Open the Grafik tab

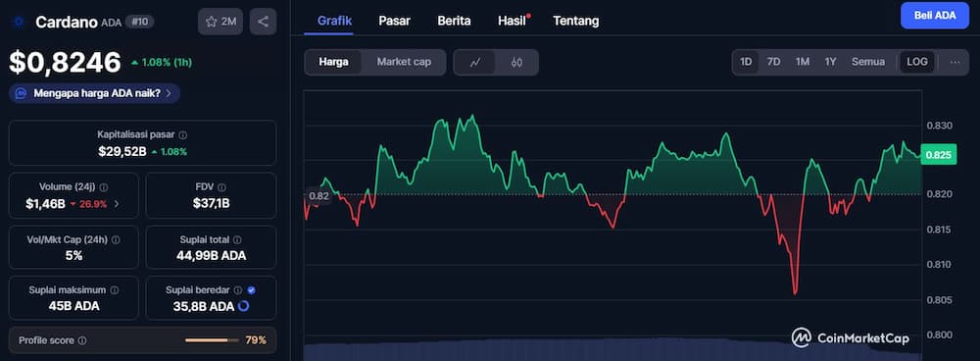click(x=334, y=21)
